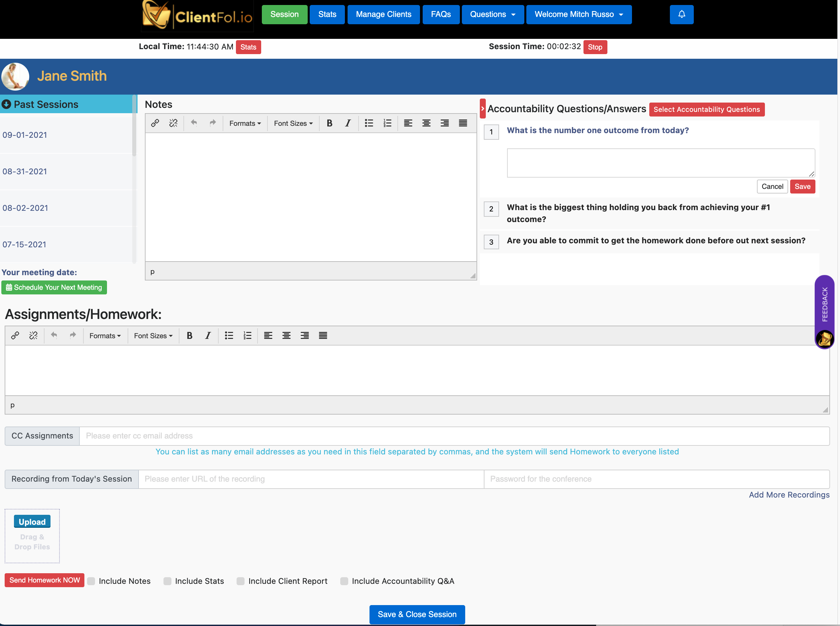Open the Welcome Mitch Russo user menu
840x626 pixels.
coord(579,14)
